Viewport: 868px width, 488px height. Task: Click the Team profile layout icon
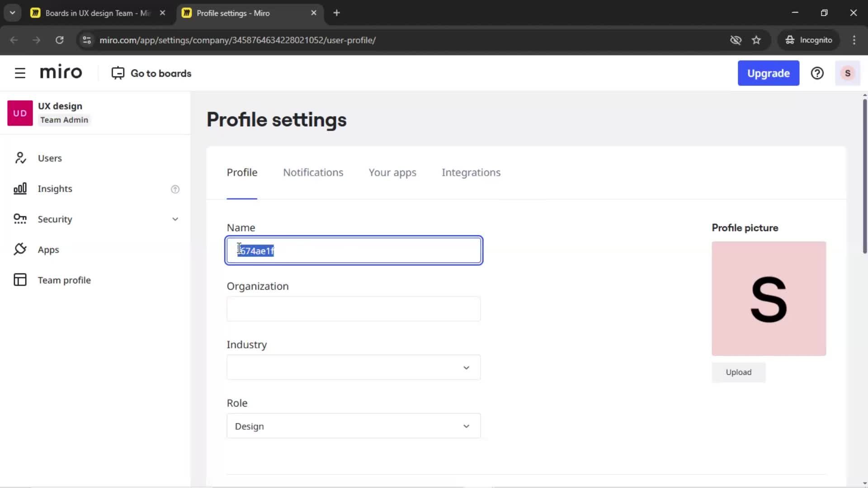(20, 280)
